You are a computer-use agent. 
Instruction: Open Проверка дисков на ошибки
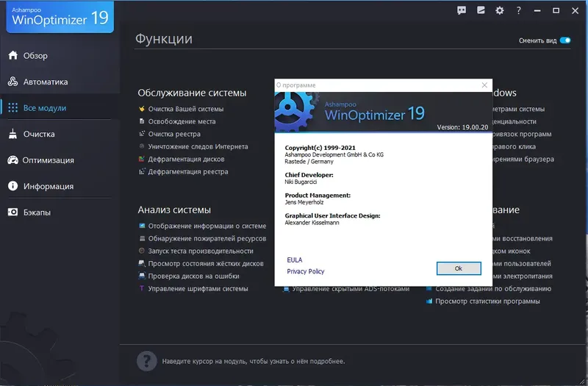coord(193,276)
